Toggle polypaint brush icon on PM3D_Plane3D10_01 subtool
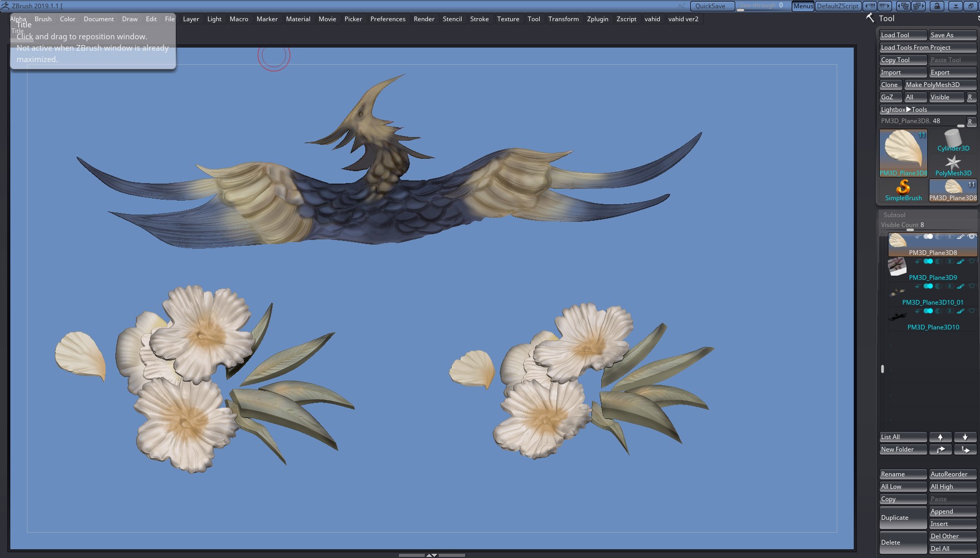The image size is (980, 558). [960, 286]
